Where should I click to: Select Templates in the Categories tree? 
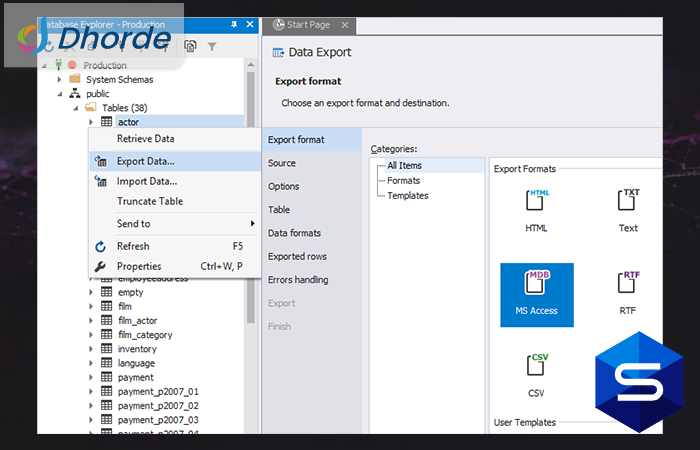[x=408, y=195]
